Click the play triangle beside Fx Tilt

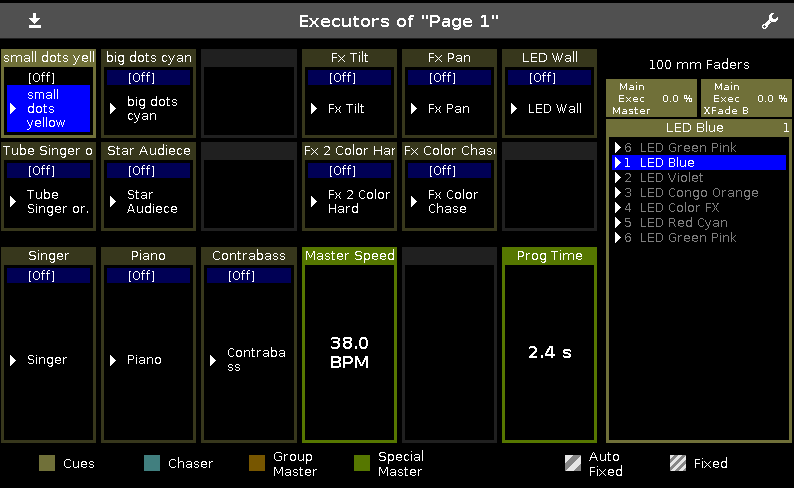314,109
